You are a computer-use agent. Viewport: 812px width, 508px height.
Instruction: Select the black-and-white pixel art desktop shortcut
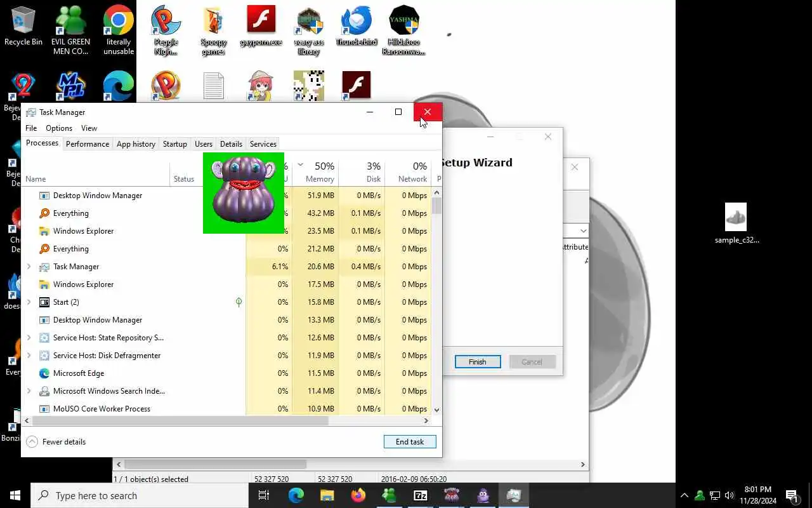309,86
